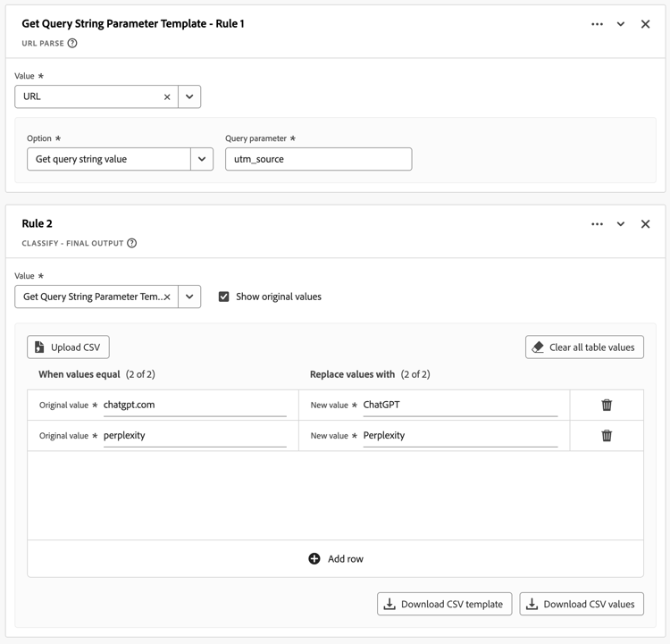670x644 pixels.
Task: Open Rule 1 more options menu
Action: click(x=597, y=24)
